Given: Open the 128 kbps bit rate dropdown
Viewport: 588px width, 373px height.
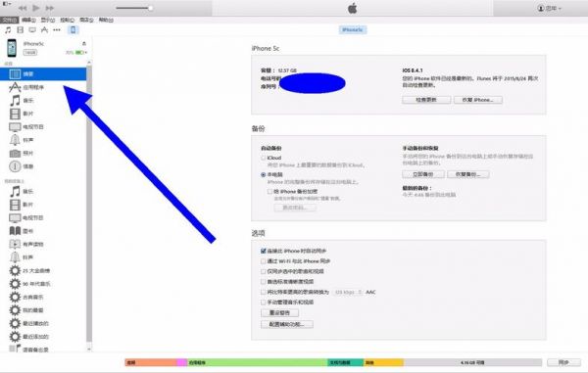Looking at the screenshot, I should pos(348,292).
